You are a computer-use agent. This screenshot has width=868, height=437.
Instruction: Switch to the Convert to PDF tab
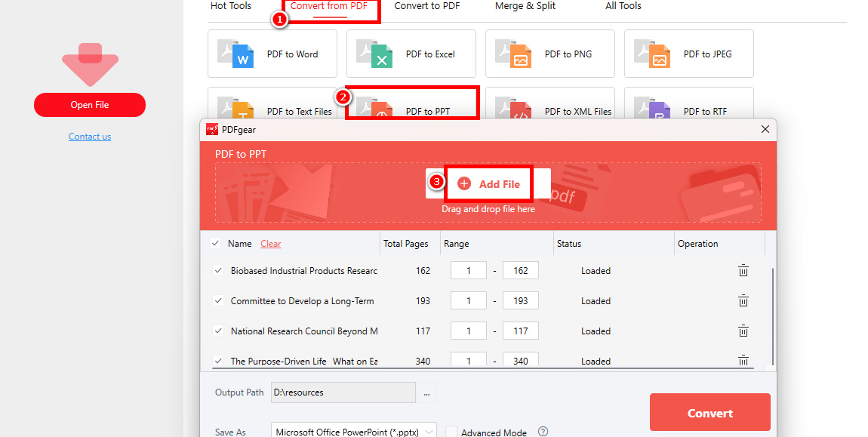tap(426, 6)
